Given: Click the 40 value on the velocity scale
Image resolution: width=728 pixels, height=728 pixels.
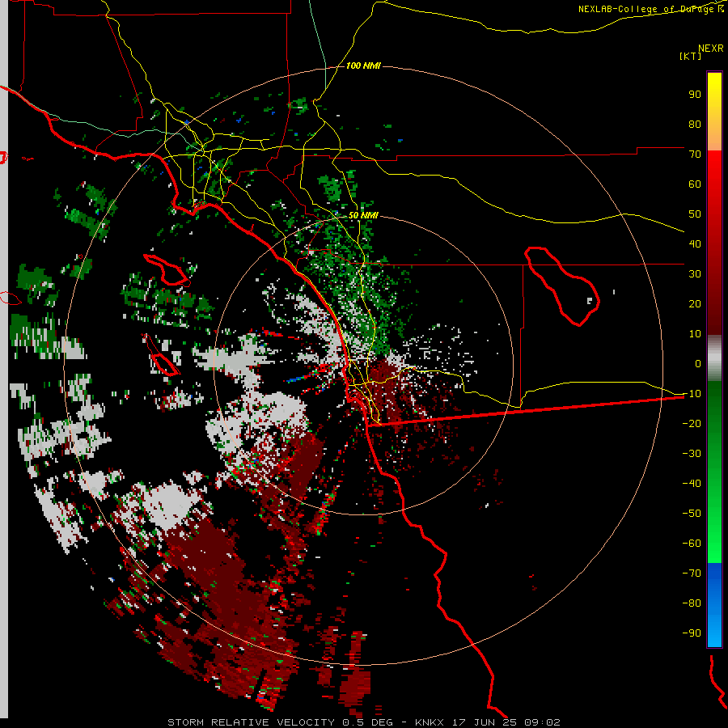Looking at the screenshot, I should (x=695, y=244).
